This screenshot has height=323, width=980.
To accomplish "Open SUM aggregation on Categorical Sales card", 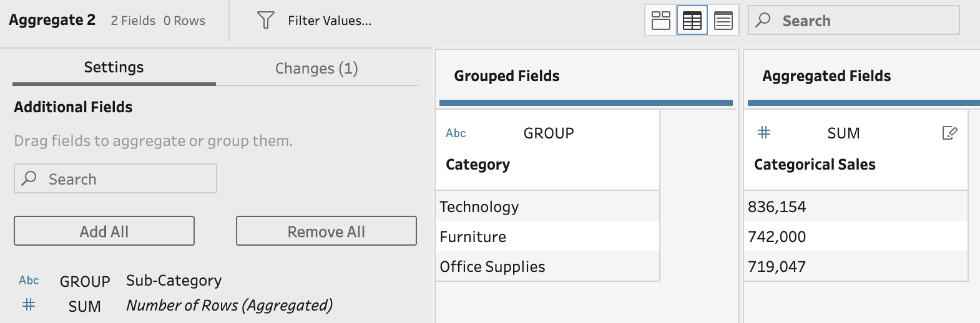I will [x=843, y=133].
